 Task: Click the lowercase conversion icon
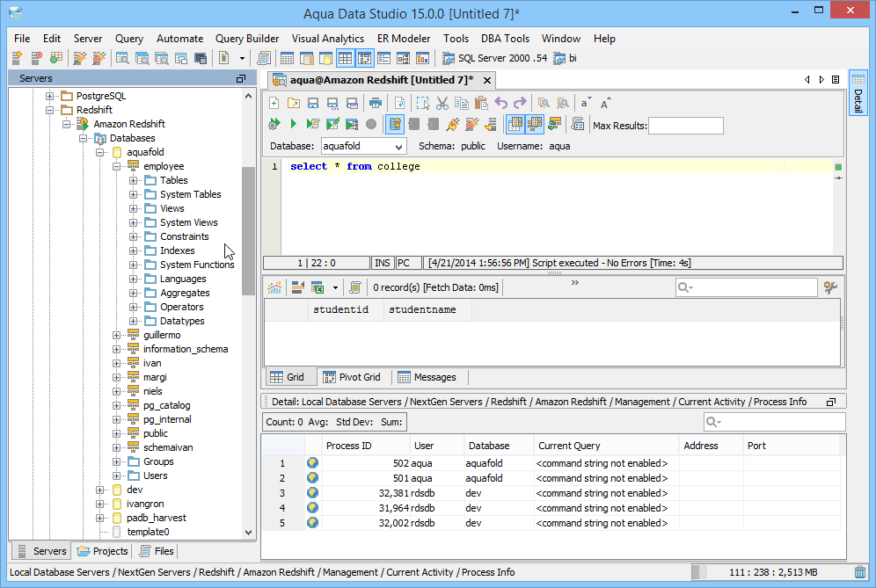point(585,104)
